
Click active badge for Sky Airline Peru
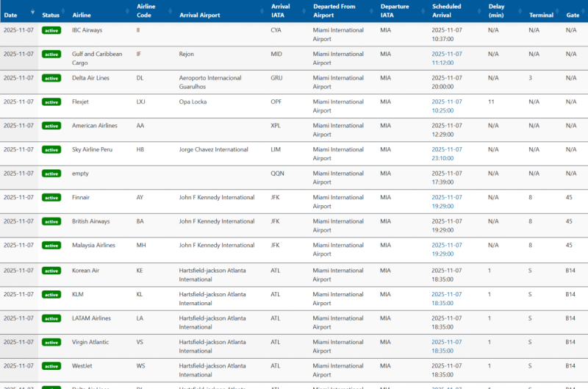[51, 150]
